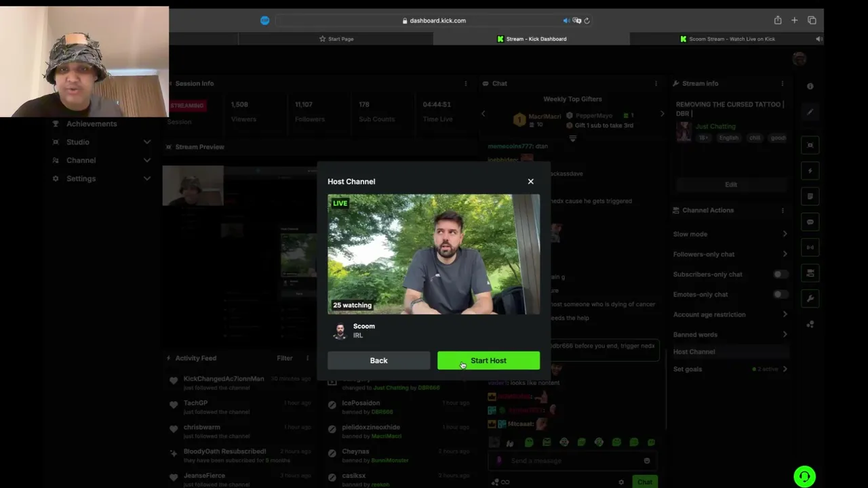Image resolution: width=868 pixels, height=488 pixels.
Task: Select Host Channel in Channel Actions
Action: click(x=730, y=352)
